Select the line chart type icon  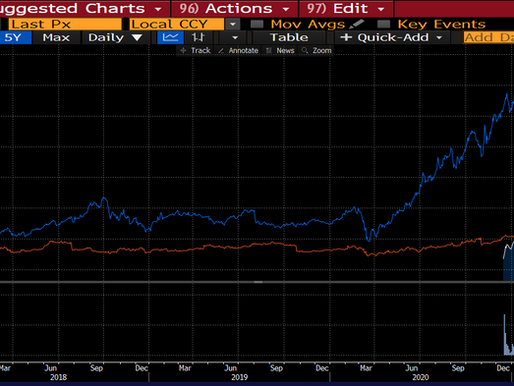(x=170, y=37)
